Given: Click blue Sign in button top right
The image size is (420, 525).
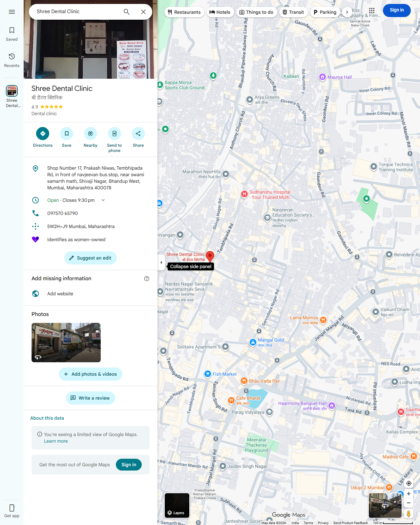Looking at the screenshot, I should pyautogui.click(x=397, y=10).
